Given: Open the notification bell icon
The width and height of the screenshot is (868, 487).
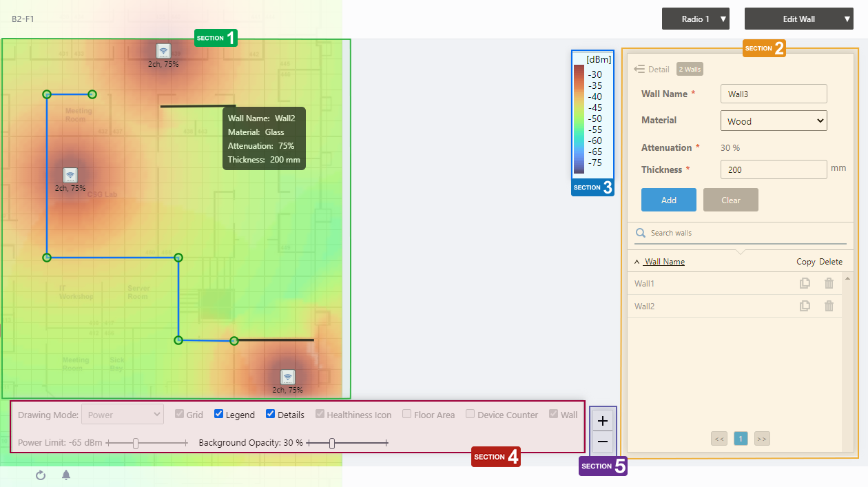Looking at the screenshot, I should (x=66, y=475).
